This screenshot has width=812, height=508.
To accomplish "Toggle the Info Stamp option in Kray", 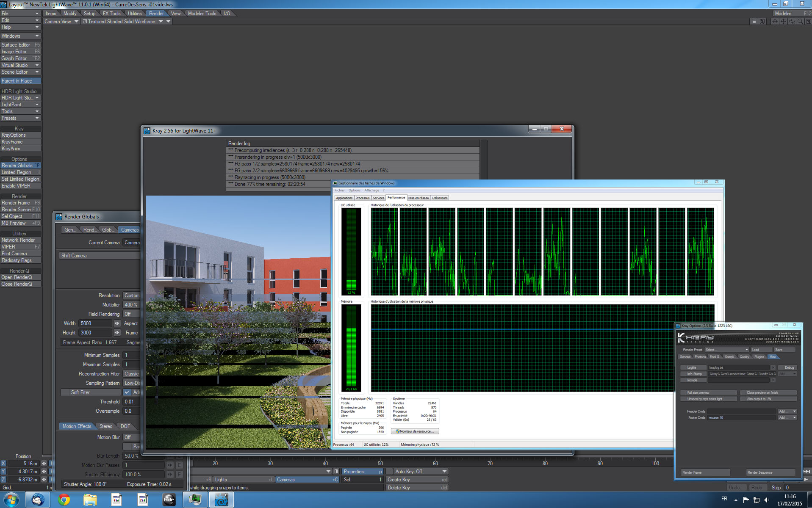I will click(x=693, y=374).
